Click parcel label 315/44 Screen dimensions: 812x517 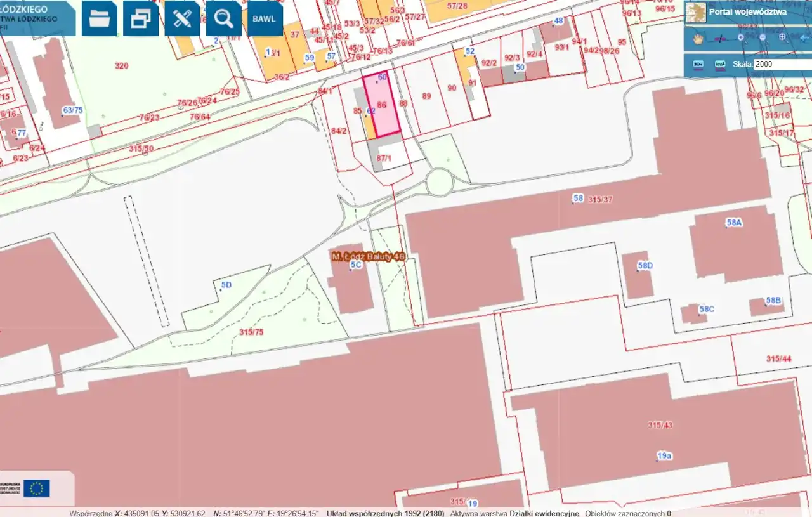(778, 359)
